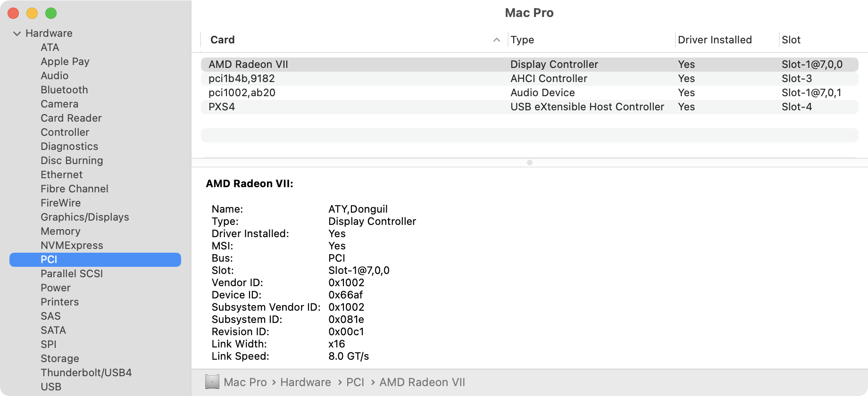Click PCI in the bottom path bar
Image resolution: width=868 pixels, height=396 pixels.
tap(355, 382)
